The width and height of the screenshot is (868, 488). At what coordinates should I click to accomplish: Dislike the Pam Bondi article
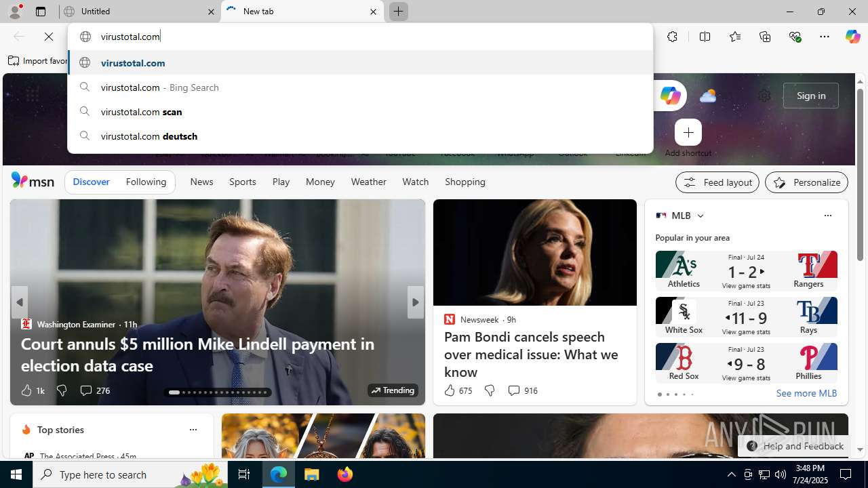pos(489,390)
